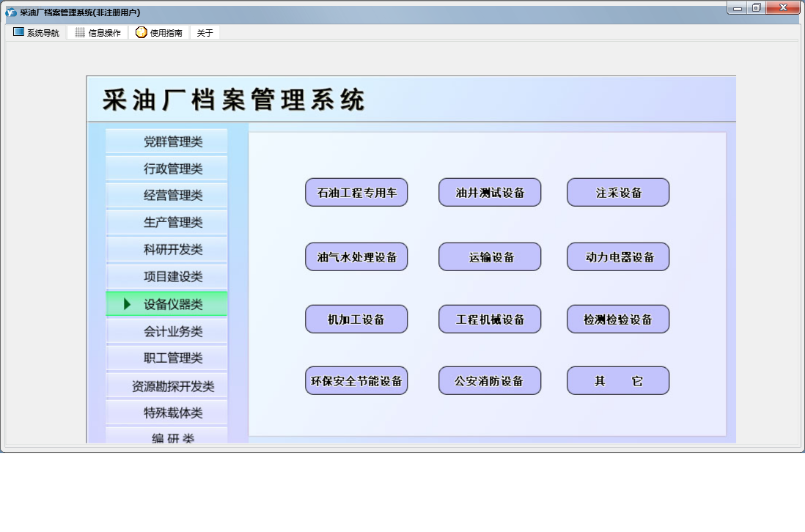Open 油气水处理设备 records
This screenshot has height=532, width=805.
click(x=356, y=256)
